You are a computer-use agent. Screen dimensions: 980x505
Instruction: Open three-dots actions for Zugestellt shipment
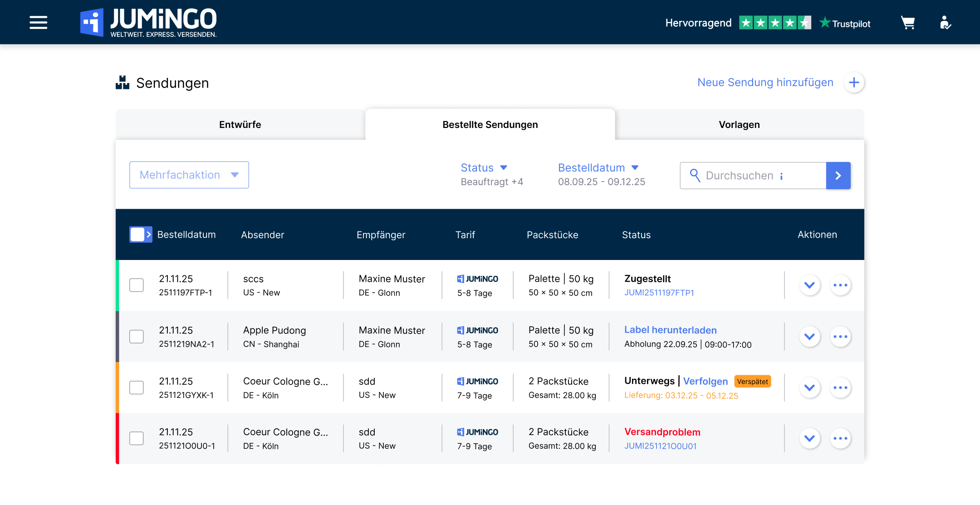tap(840, 285)
